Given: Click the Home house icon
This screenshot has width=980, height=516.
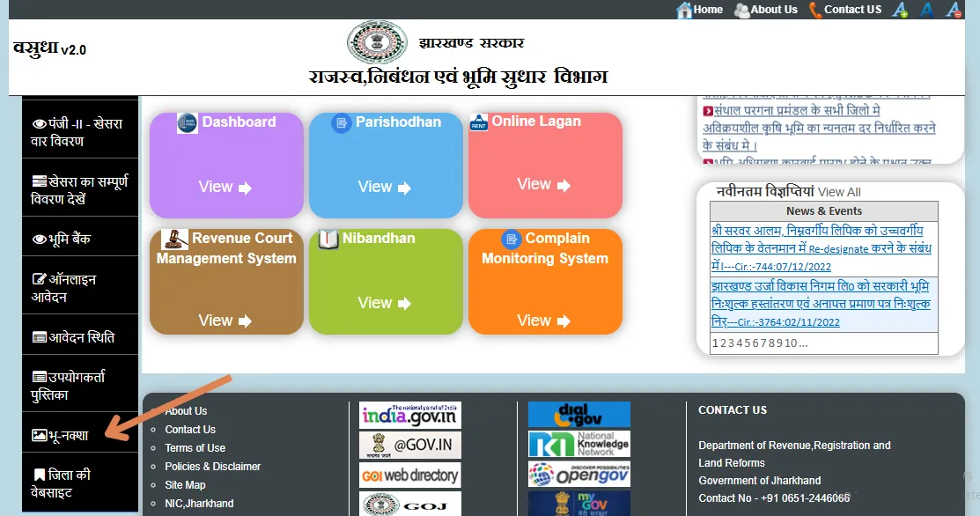Looking at the screenshot, I should [x=684, y=10].
